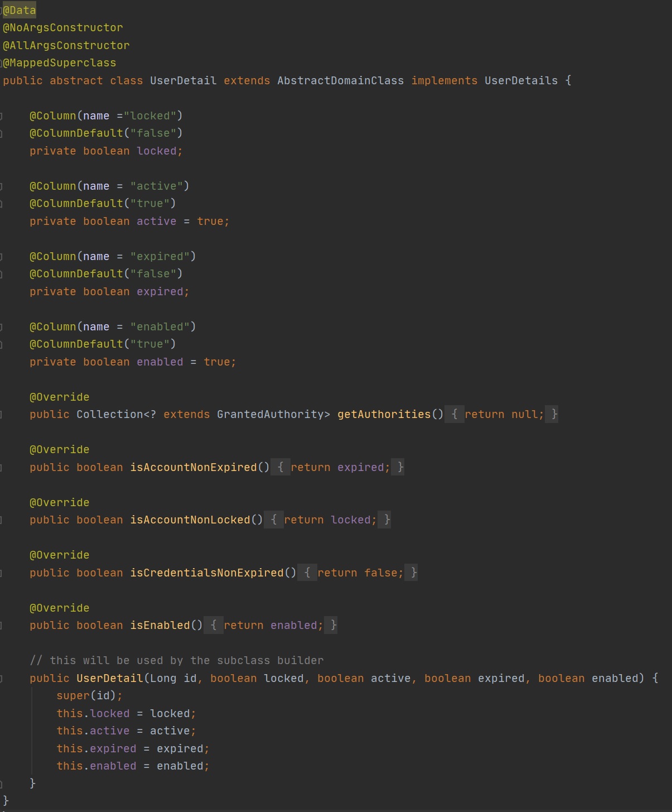Click the GrantedAuthority type in getAuthorities
Screen dimensions: 672x812
pyautogui.click(x=273, y=414)
